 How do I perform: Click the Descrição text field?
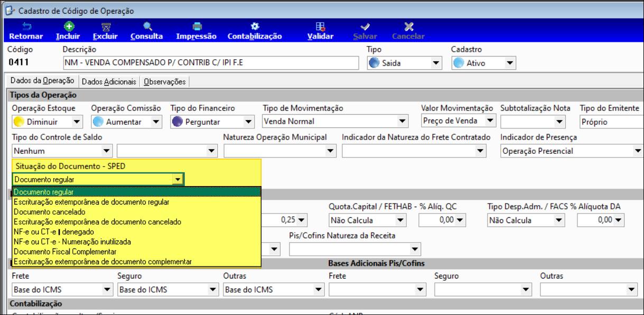pos(210,63)
